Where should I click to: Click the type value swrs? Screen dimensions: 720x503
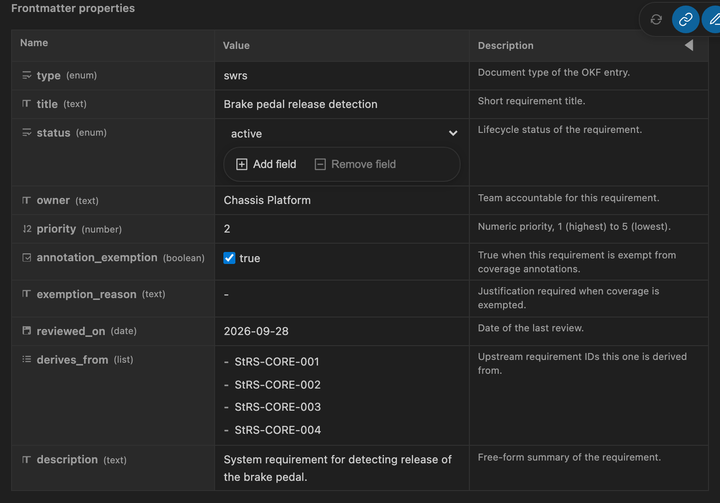click(235, 76)
